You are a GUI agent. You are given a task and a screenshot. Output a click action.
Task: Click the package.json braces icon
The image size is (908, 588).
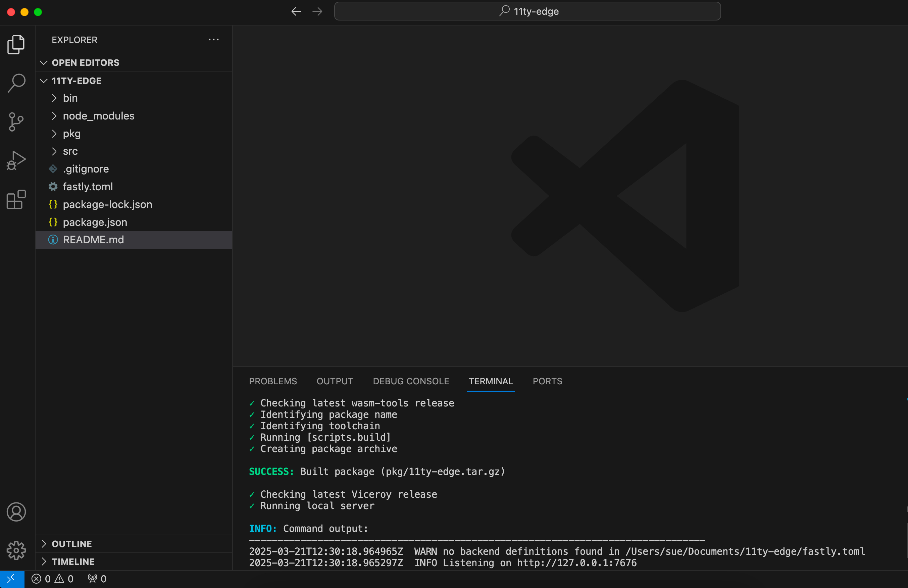tap(53, 222)
